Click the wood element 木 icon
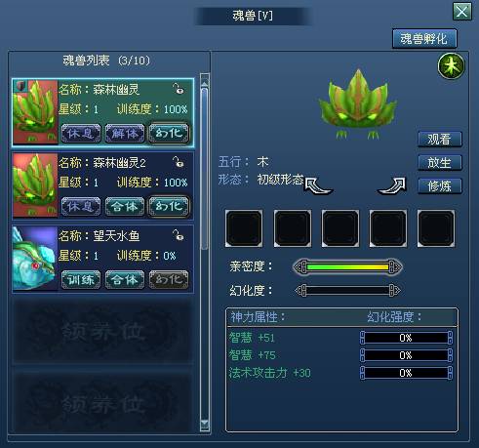 pyautogui.click(x=451, y=66)
